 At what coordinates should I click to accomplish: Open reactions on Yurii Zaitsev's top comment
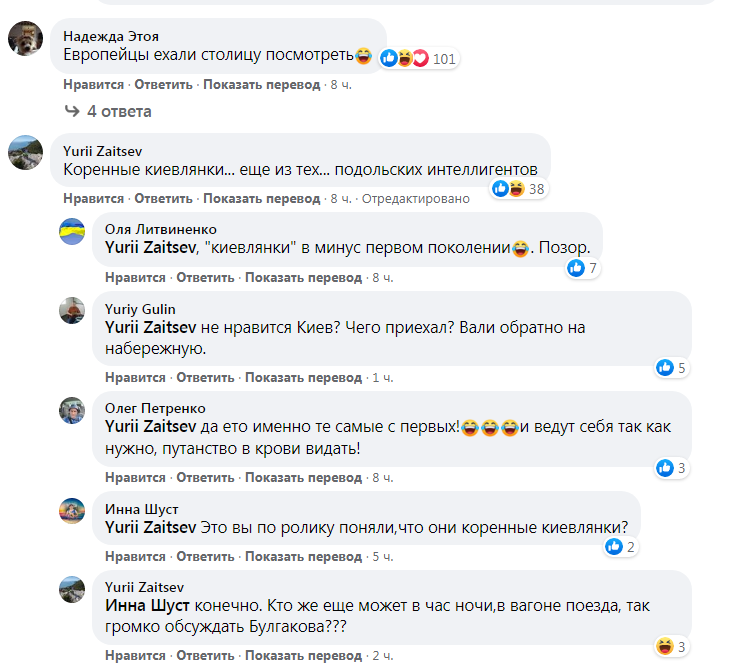[508, 188]
